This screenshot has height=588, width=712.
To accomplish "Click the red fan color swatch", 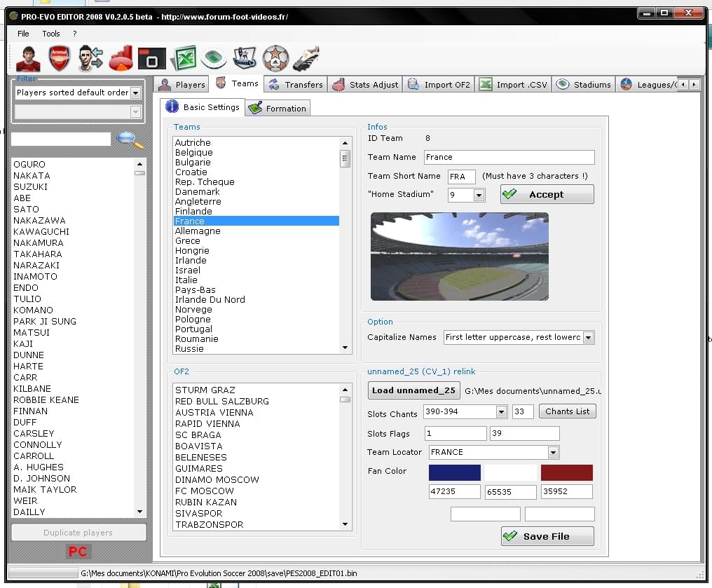I will coord(567,472).
